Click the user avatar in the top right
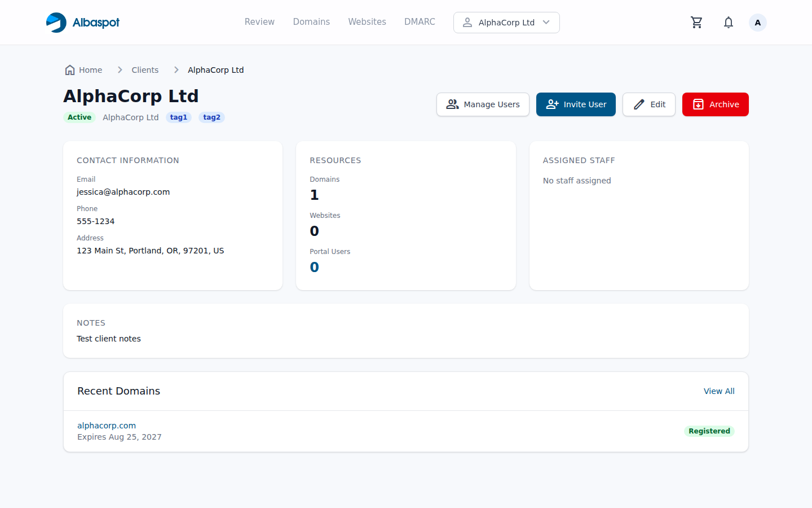812x508 pixels. [757, 22]
